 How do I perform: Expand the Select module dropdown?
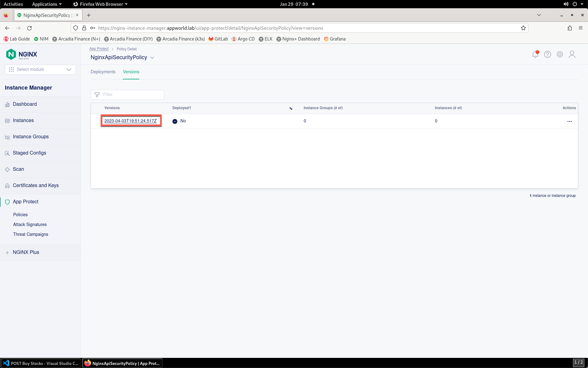40,70
